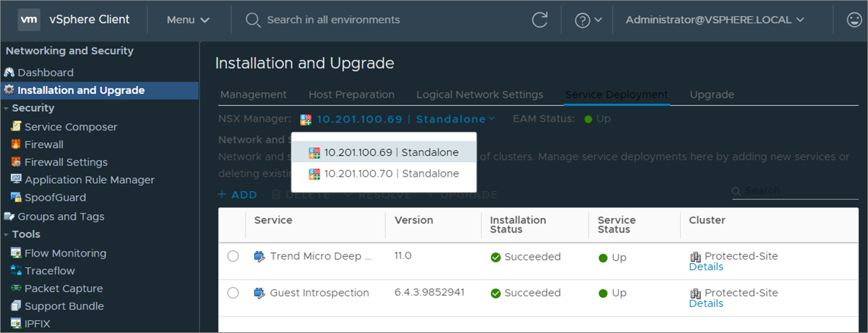Click the ADD service deployment button
This screenshot has height=333, width=868.
coord(237,194)
